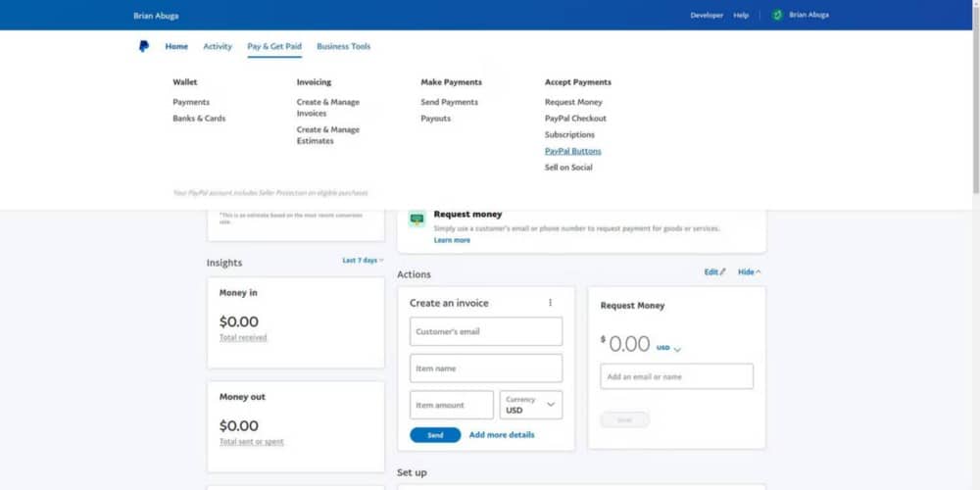The height and width of the screenshot is (490, 980).
Task: Expand the Last 7 days dropdown
Action: 364,260
